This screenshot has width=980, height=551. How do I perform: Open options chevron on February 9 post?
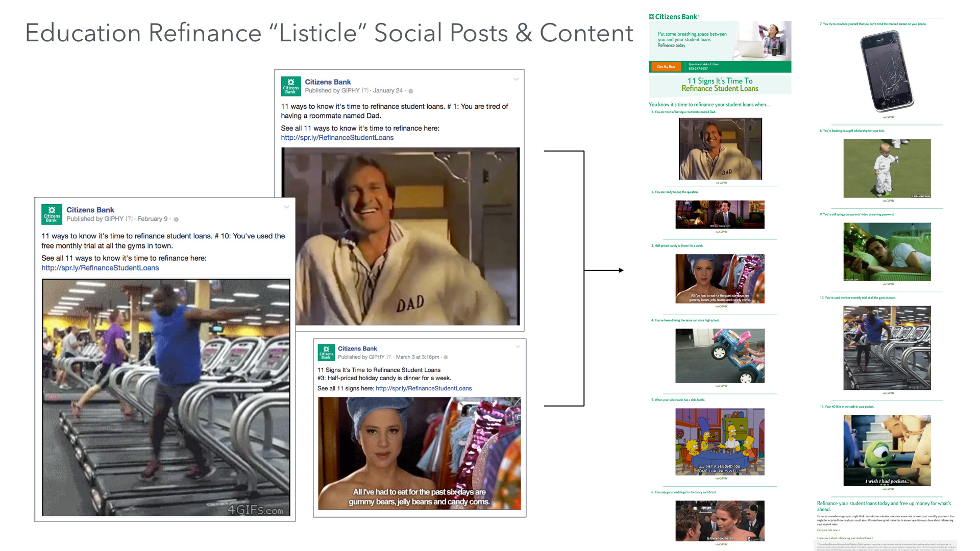286,207
